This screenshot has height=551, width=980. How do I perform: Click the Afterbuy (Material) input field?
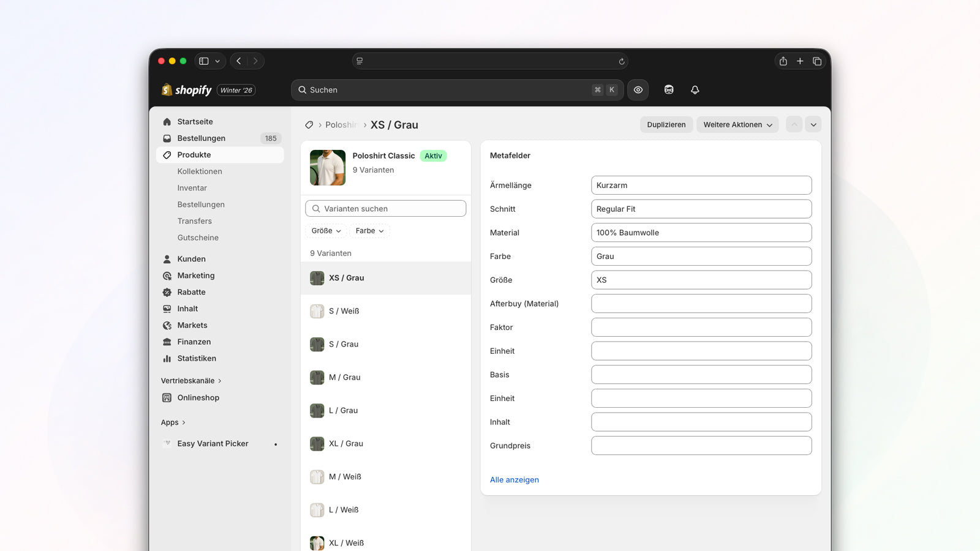701,304
